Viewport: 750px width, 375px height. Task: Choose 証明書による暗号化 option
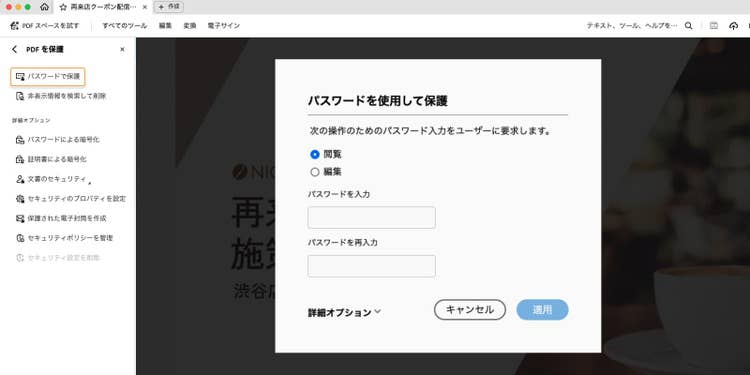pos(51,159)
